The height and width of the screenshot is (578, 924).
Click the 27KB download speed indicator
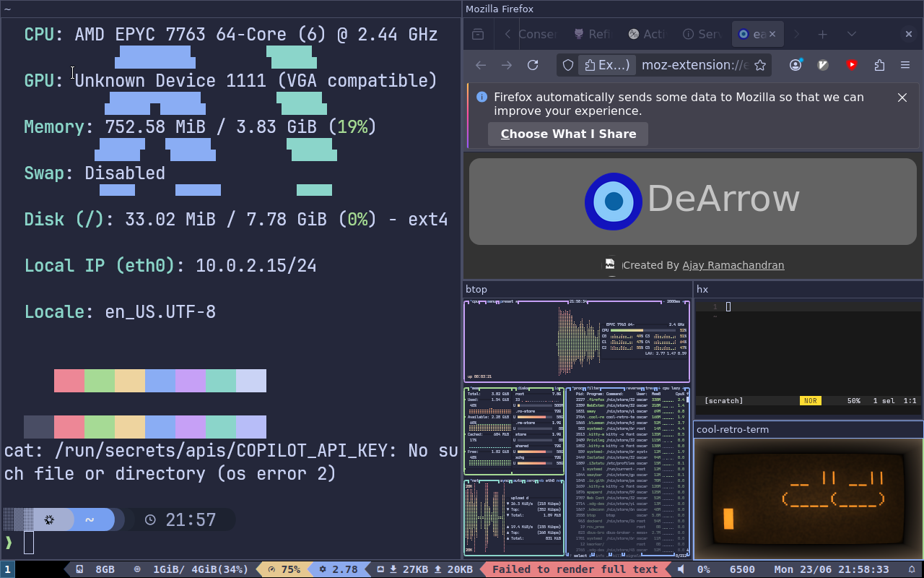(409, 569)
